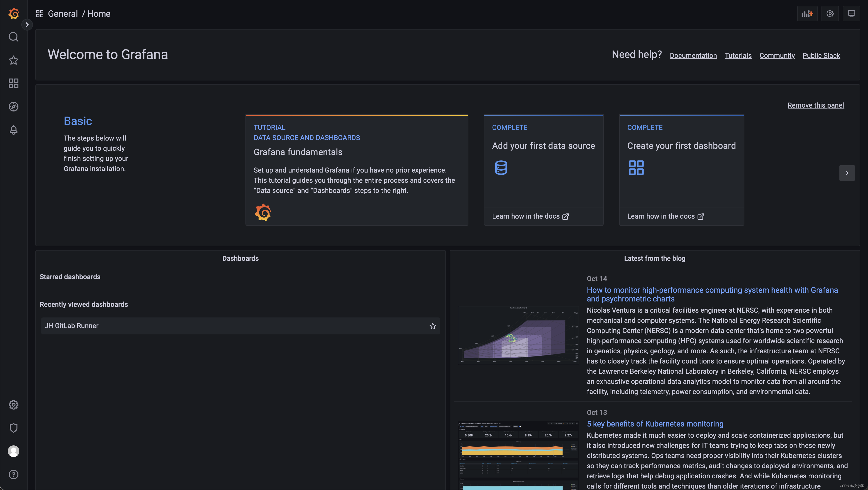Image resolution: width=868 pixels, height=490 pixels.
Task: Open the Explore compass icon
Action: (14, 106)
